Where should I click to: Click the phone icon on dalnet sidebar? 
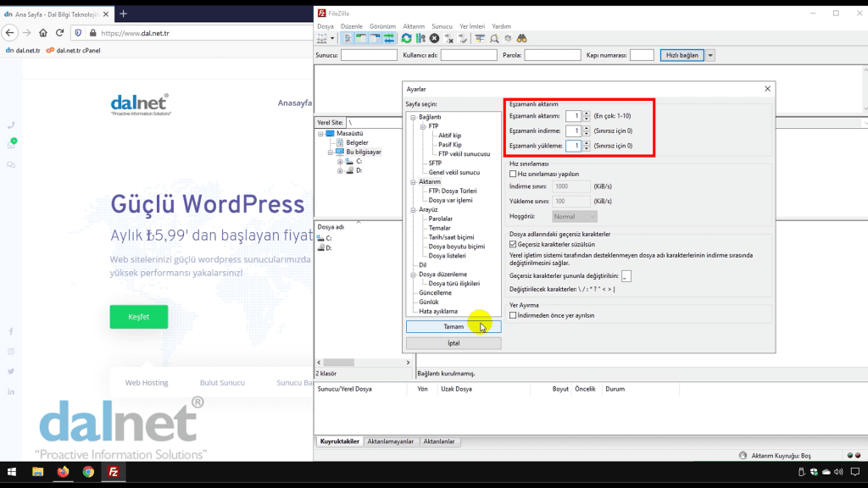(11, 125)
